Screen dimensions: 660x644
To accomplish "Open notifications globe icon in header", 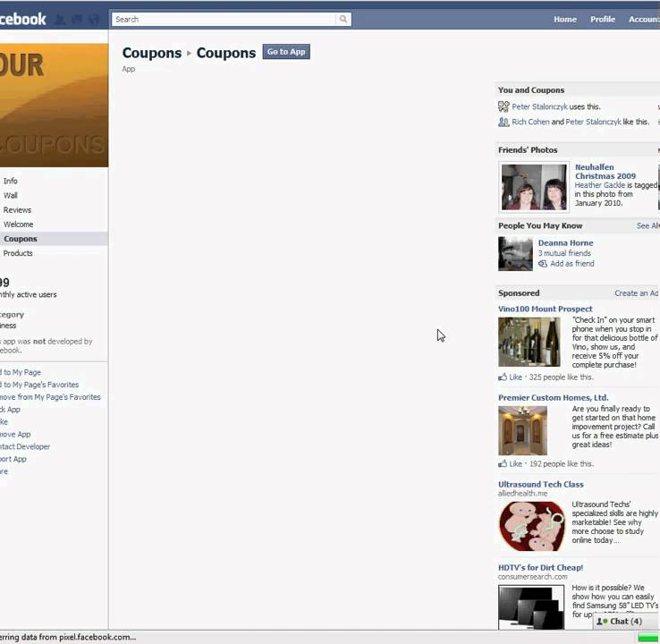I will coord(95,20).
